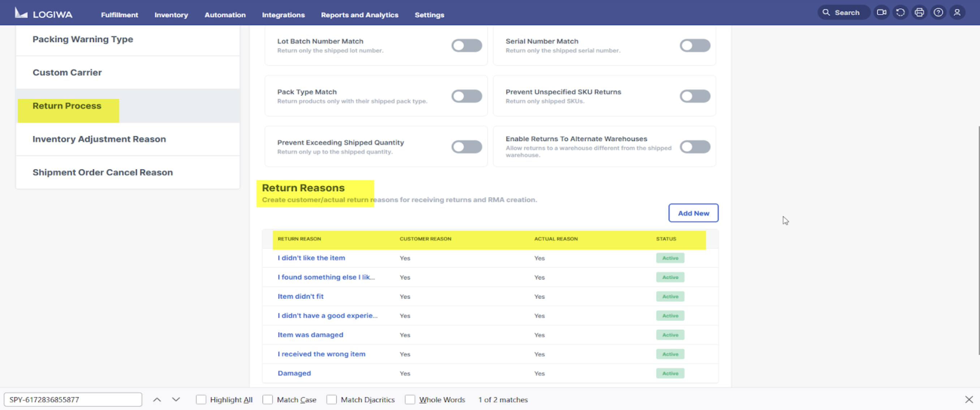Open the Fulfillment menu

tap(120, 15)
